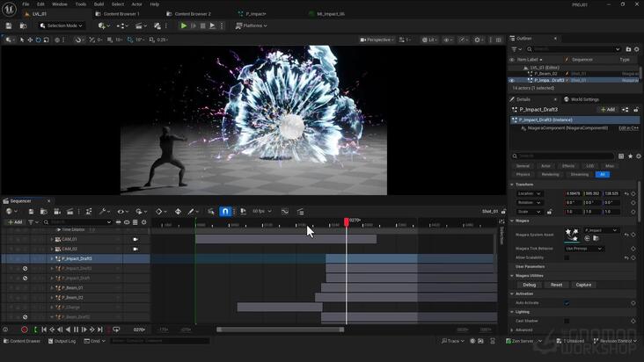Click the red Record button in sequencer
This screenshot has height=362, width=644.
pos(25,329)
